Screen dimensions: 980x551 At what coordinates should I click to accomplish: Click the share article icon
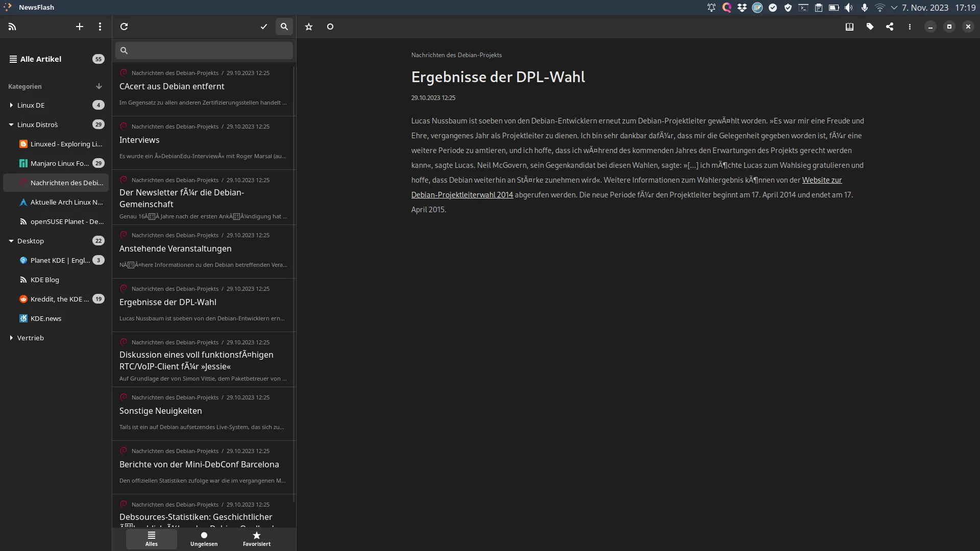click(x=890, y=27)
